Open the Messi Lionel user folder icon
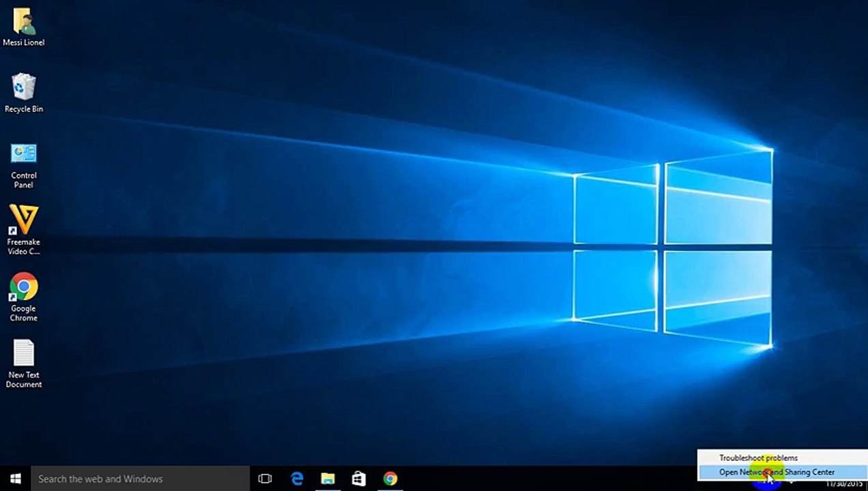Screen dimensions: 868x491 click(x=23, y=27)
